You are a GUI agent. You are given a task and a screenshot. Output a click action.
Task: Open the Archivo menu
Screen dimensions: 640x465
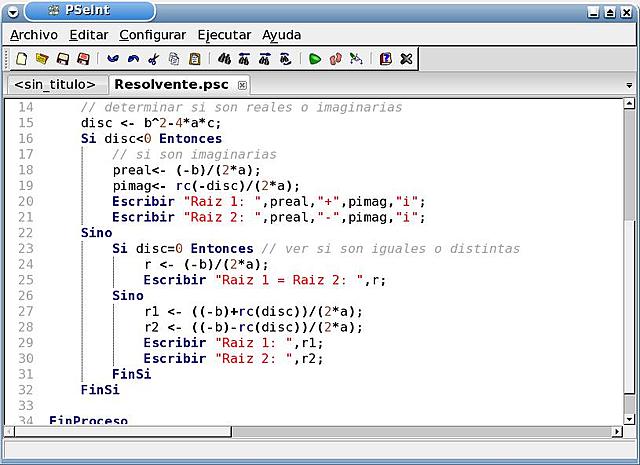[x=34, y=35]
